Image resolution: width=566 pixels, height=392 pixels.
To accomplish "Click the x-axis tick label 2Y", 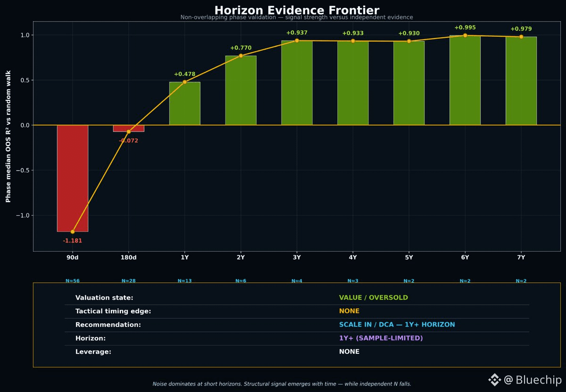I will pyautogui.click(x=241, y=258).
